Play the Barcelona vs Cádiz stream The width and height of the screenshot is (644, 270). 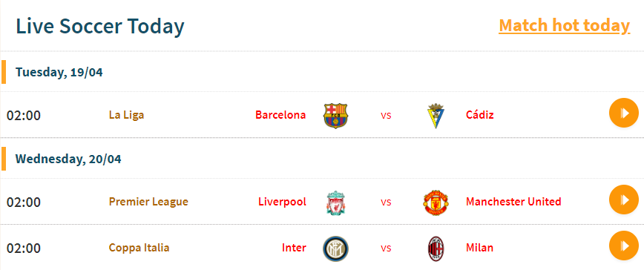pos(624,113)
